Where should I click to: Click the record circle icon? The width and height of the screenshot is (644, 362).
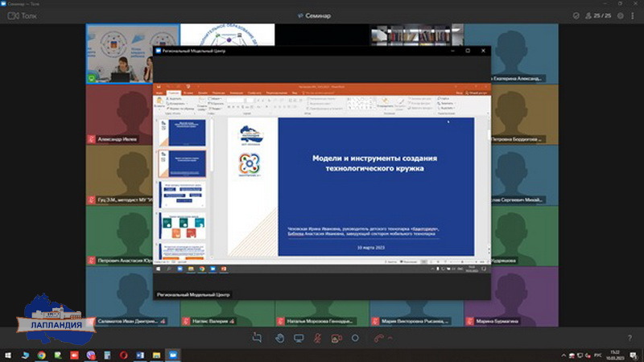coord(356,338)
